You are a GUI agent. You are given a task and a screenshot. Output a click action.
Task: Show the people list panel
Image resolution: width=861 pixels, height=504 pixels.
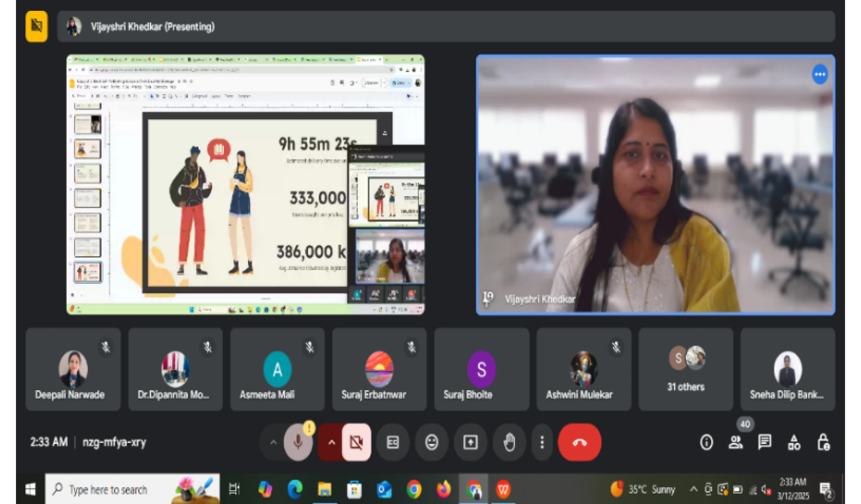pos(735,442)
